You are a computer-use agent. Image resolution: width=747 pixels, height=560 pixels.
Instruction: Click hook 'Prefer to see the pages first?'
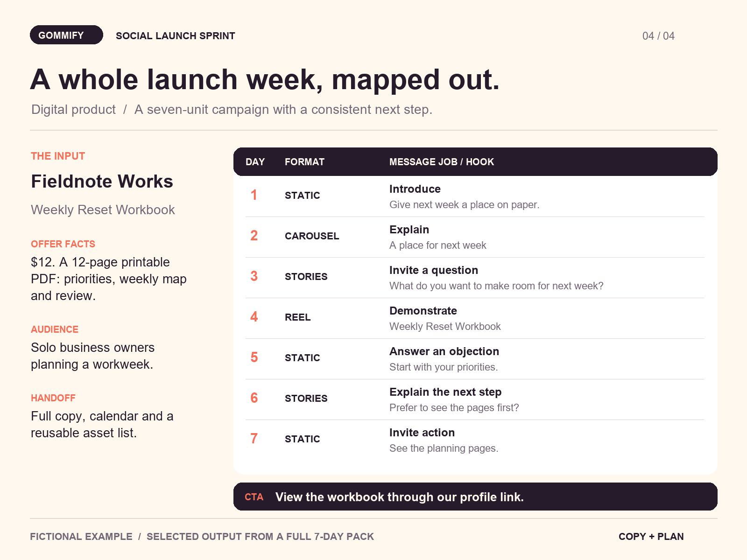pos(454,408)
